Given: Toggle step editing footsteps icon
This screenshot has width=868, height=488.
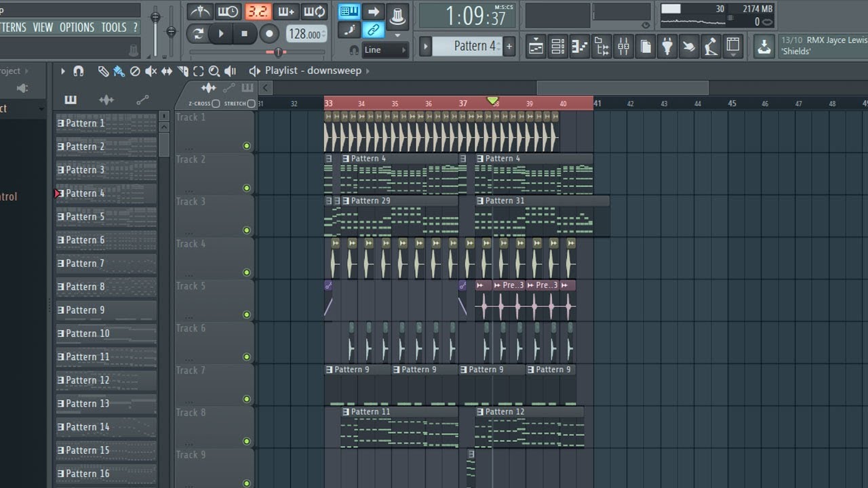Looking at the screenshot, I should [349, 30].
